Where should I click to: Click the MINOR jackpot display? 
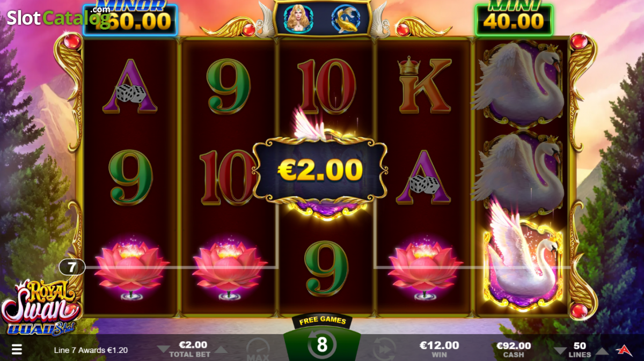130,18
